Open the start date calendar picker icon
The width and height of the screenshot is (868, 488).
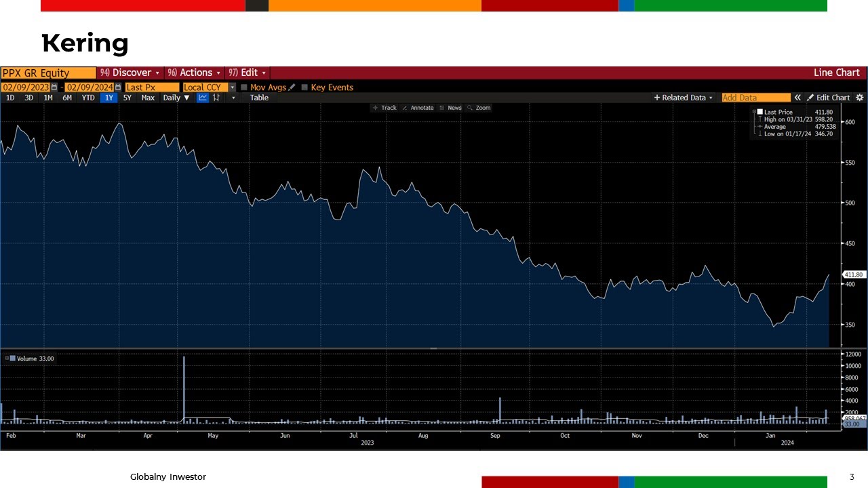pyautogui.click(x=54, y=87)
